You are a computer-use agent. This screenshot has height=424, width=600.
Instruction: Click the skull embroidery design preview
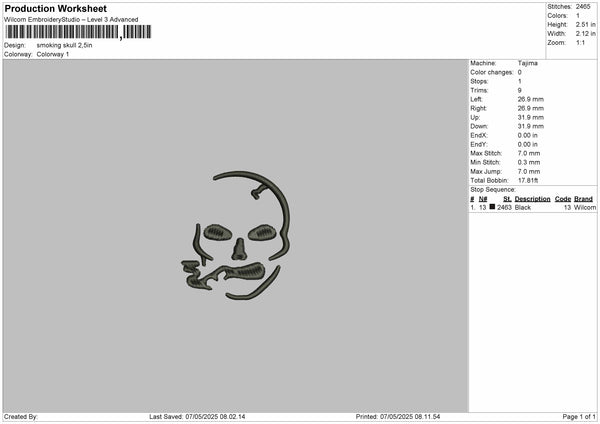[236, 236]
